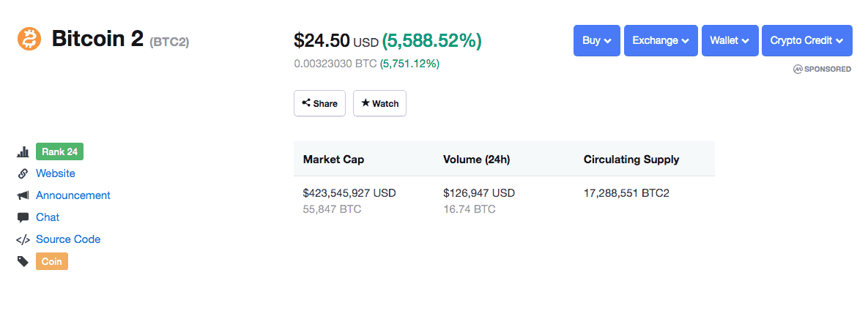Click the tag icon beside Coin
868x311 pixels.
pyautogui.click(x=23, y=261)
